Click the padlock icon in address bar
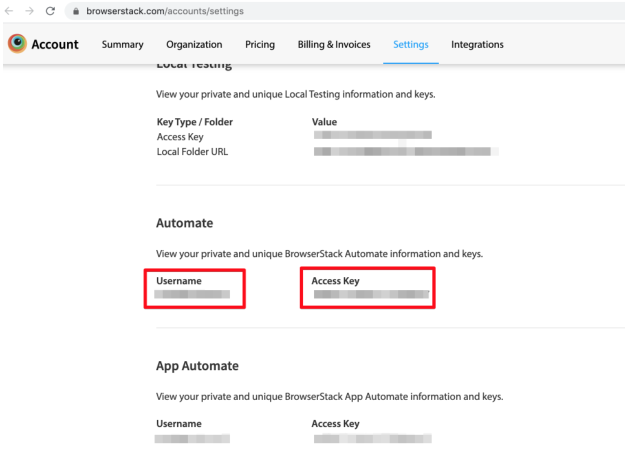This screenshot has height=450, width=625. coord(76,11)
